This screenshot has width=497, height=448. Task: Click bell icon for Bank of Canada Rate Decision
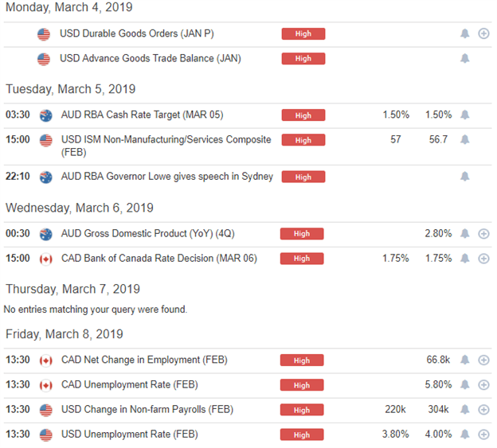(464, 259)
